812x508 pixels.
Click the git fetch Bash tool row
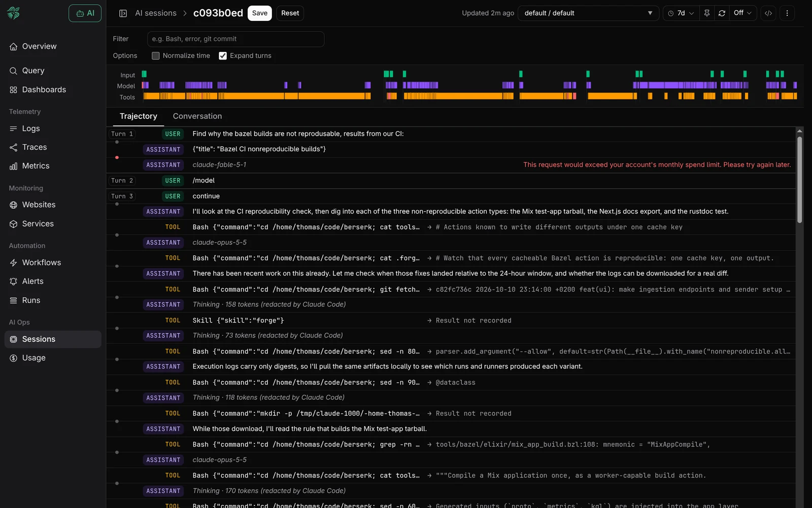(451, 290)
